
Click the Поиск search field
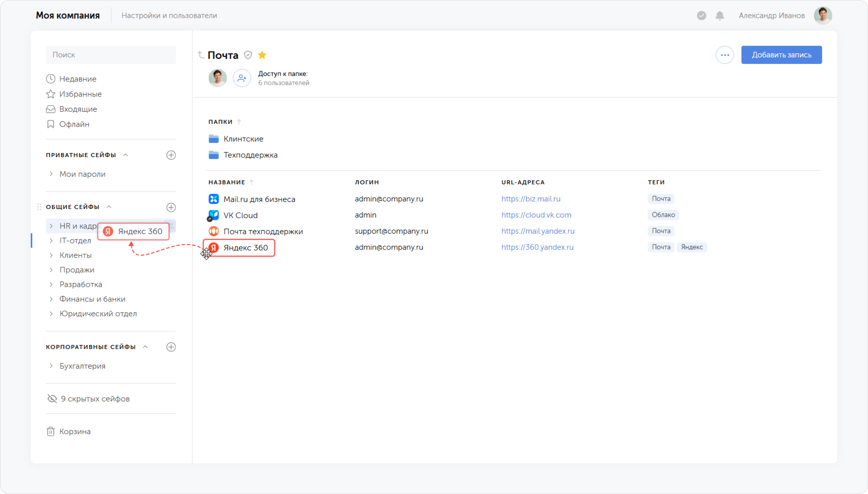click(x=111, y=55)
